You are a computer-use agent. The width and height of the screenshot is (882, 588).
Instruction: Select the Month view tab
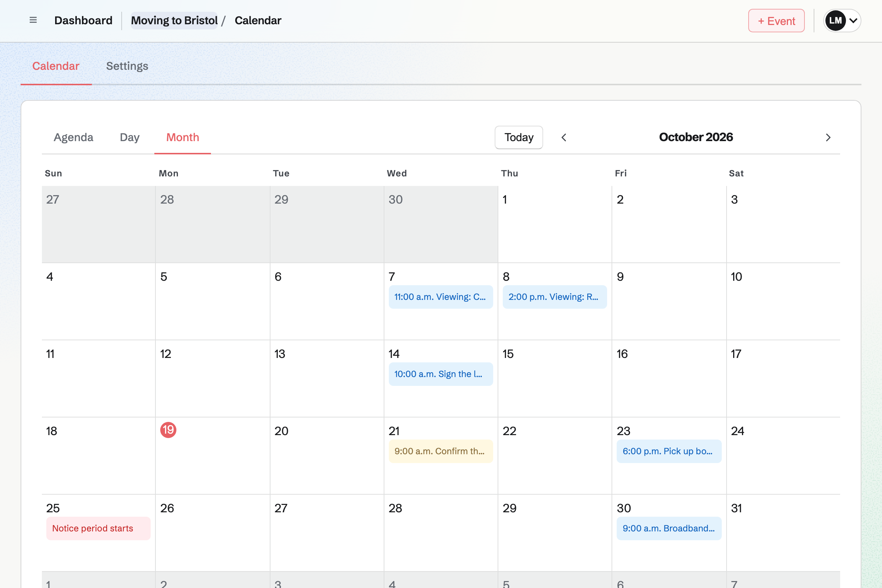[x=183, y=137]
